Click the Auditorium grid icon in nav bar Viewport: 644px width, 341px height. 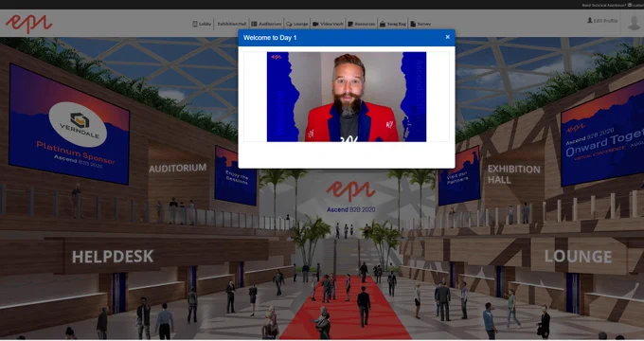pyautogui.click(x=254, y=24)
